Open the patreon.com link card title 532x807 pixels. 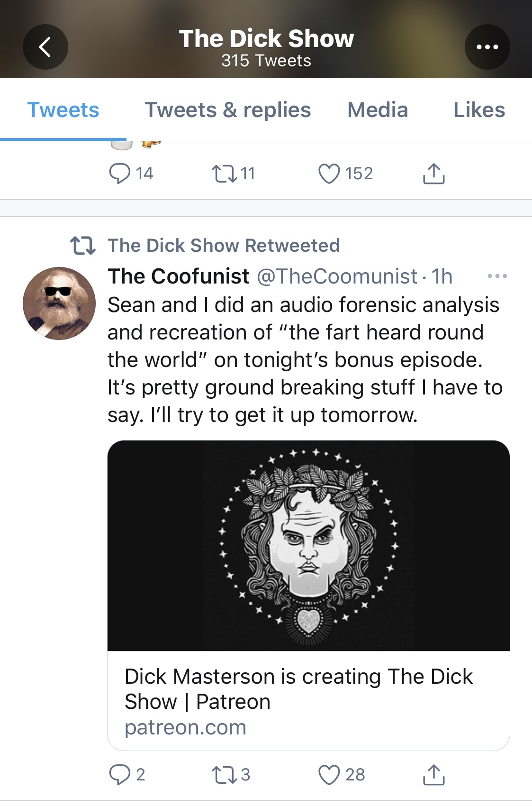coord(298,689)
